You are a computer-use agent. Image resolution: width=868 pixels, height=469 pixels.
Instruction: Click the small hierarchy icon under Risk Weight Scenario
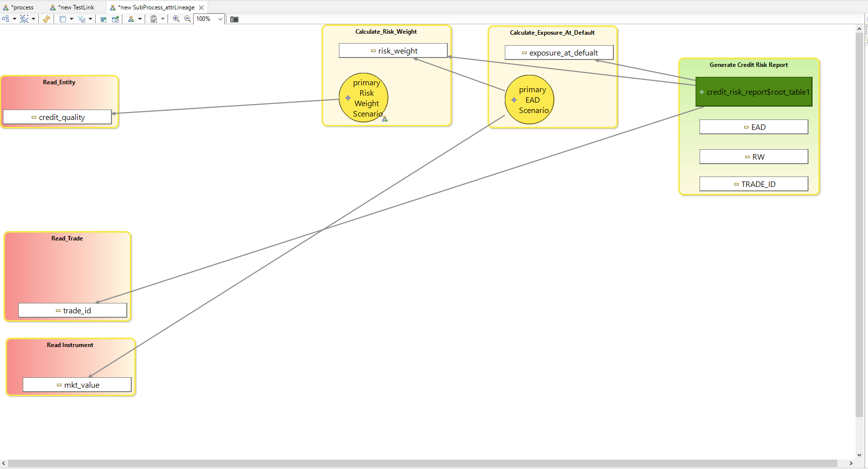click(x=384, y=119)
